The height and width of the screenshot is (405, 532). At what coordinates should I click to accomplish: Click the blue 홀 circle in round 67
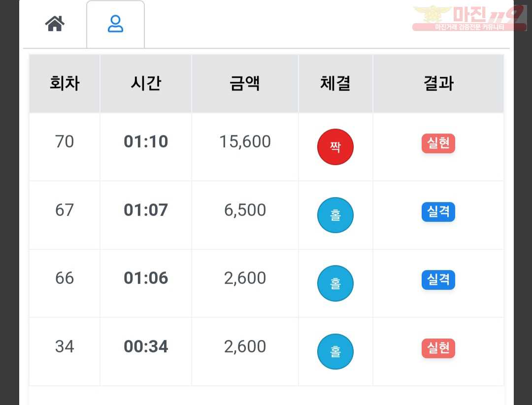pos(335,215)
